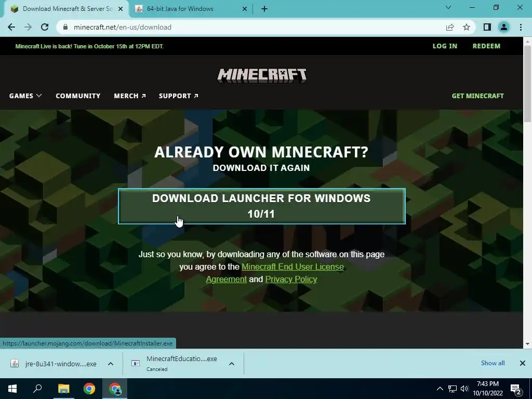Screen dimensions: 532x399
Task: Click Download Launcher for Windows 10/11 button
Action: point(262,206)
